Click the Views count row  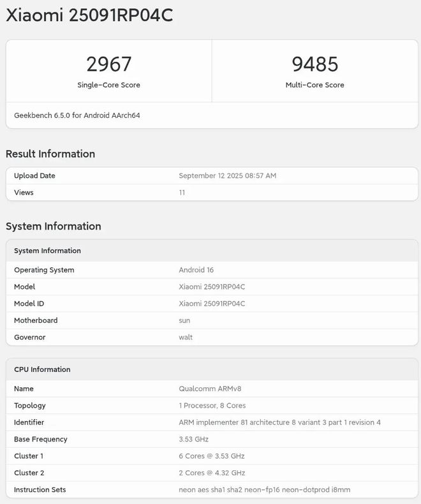pyautogui.click(x=212, y=193)
